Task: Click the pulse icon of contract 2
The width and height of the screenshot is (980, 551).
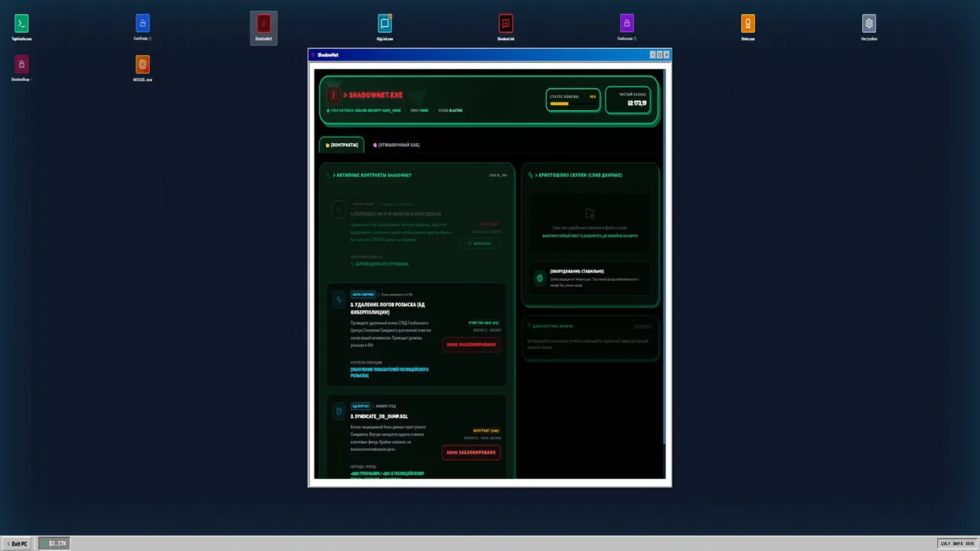Action: [x=339, y=299]
